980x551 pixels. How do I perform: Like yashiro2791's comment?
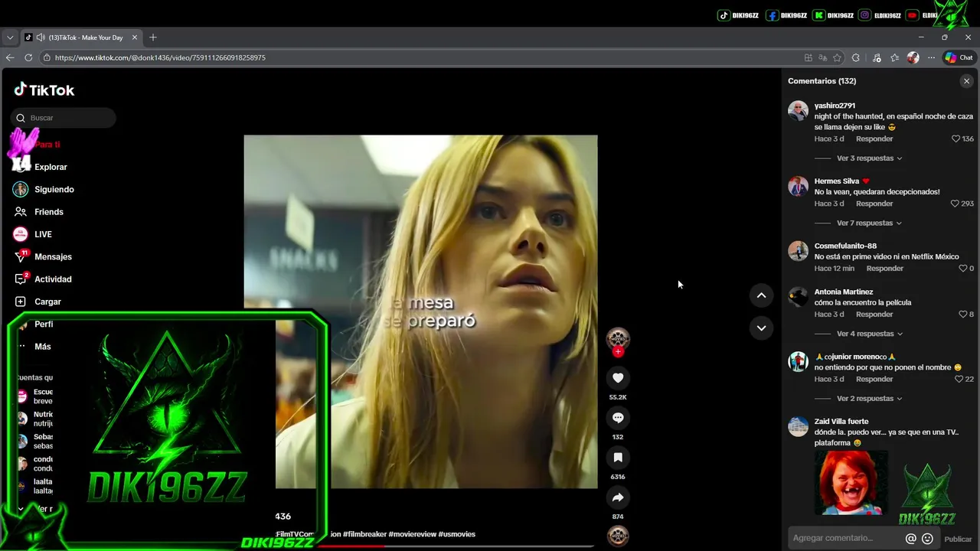(955, 139)
